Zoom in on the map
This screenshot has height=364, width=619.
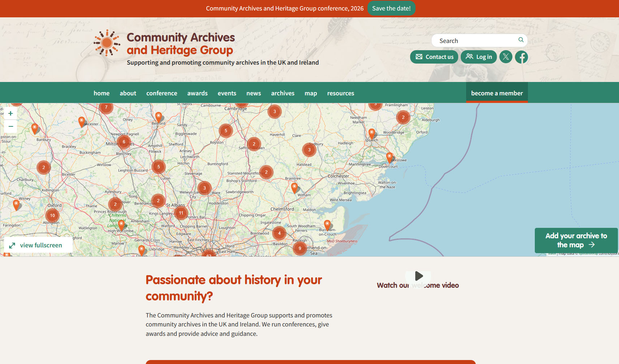click(10, 113)
